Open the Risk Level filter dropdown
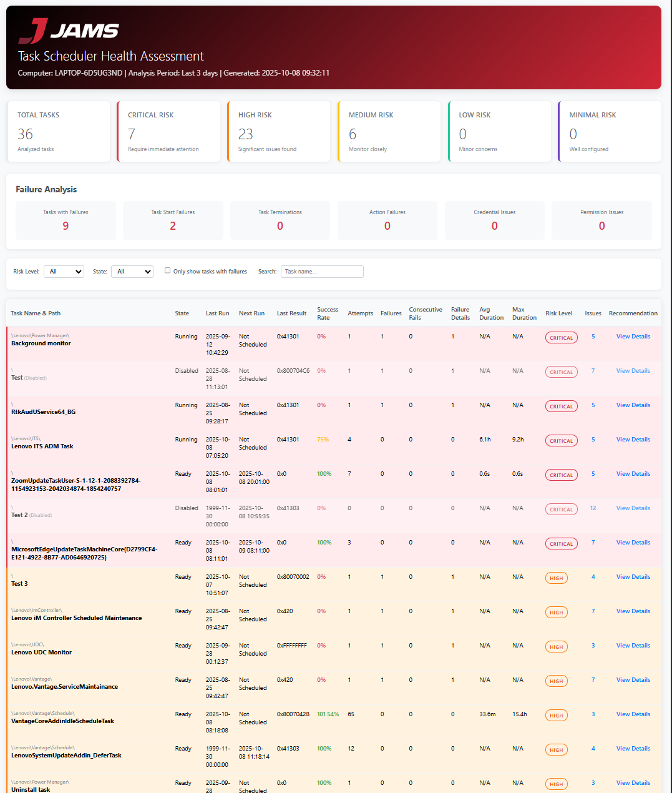 click(64, 272)
